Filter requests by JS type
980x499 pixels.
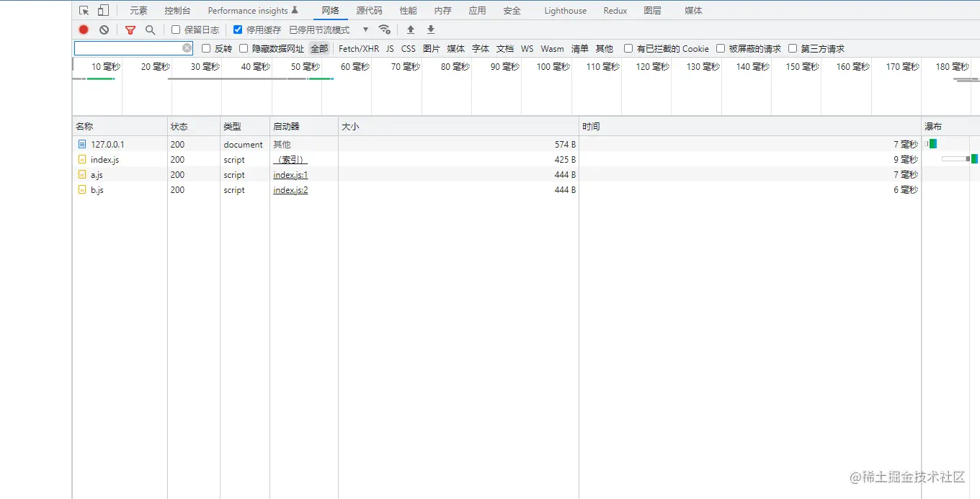coord(390,48)
